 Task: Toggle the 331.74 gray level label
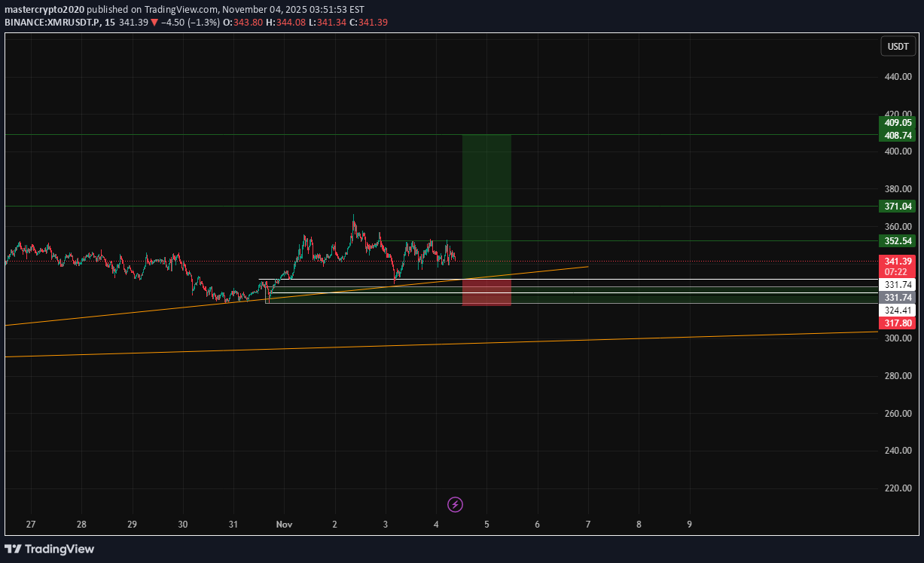click(897, 297)
